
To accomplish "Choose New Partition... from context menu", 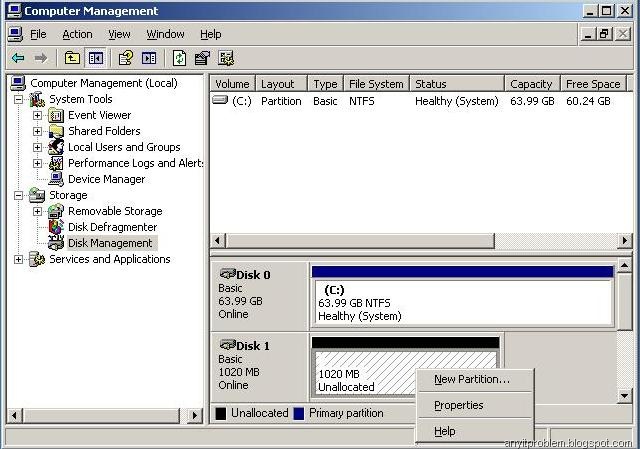I will (x=475, y=379).
